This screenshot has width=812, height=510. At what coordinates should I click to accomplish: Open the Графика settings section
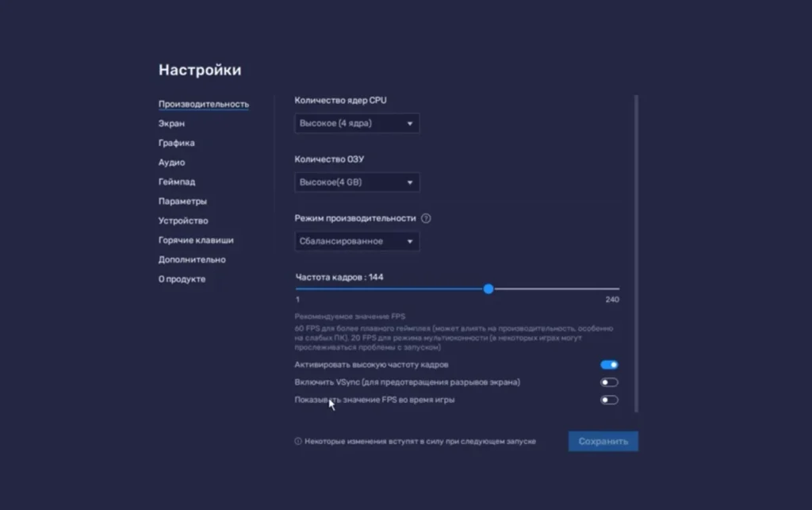(176, 143)
